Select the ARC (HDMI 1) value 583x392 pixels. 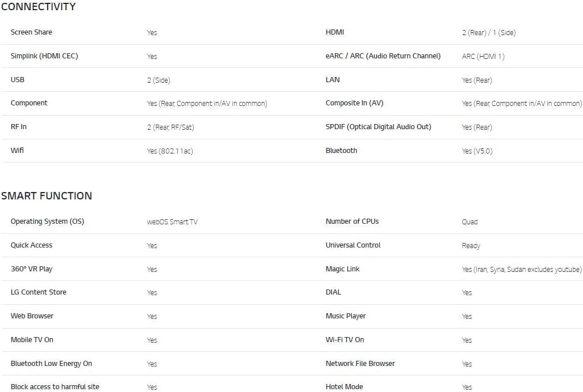point(483,57)
